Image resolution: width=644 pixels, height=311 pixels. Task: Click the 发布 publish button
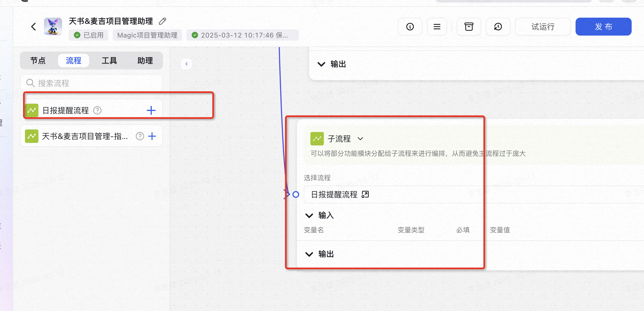(604, 27)
